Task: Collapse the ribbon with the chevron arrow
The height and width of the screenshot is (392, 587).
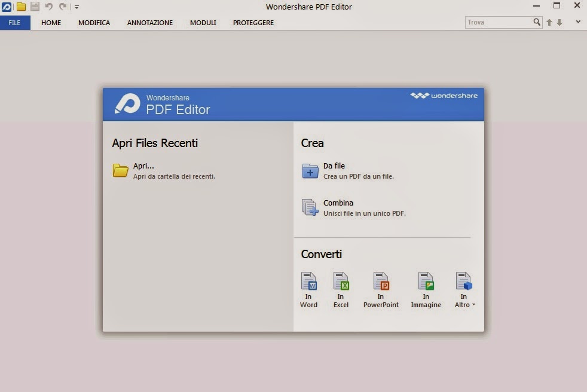Action: [578, 22]
